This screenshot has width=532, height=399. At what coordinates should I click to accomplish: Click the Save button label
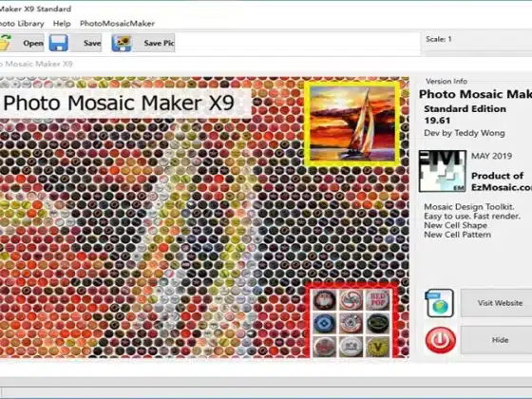(x=92, y=43)
